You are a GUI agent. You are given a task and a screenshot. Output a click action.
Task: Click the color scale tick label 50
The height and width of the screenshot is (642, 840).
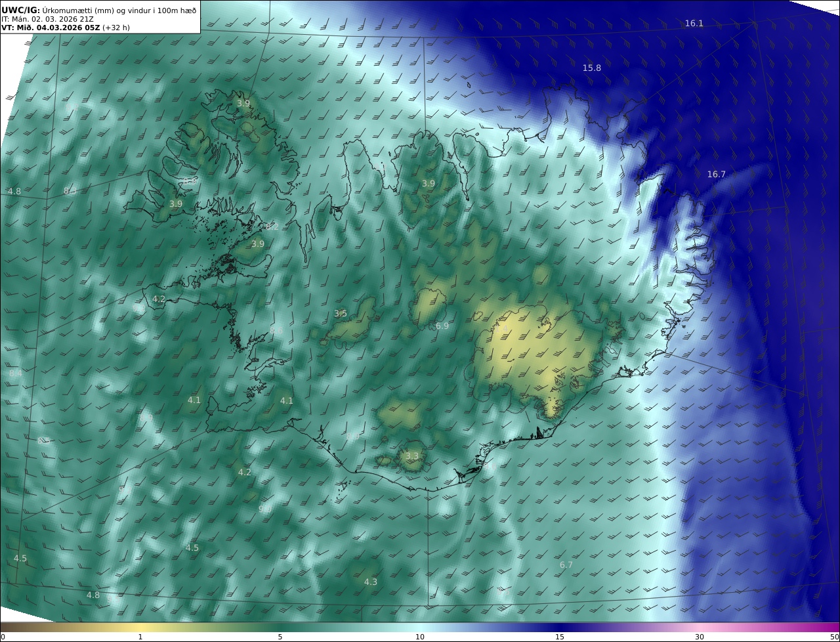[835, 637]
